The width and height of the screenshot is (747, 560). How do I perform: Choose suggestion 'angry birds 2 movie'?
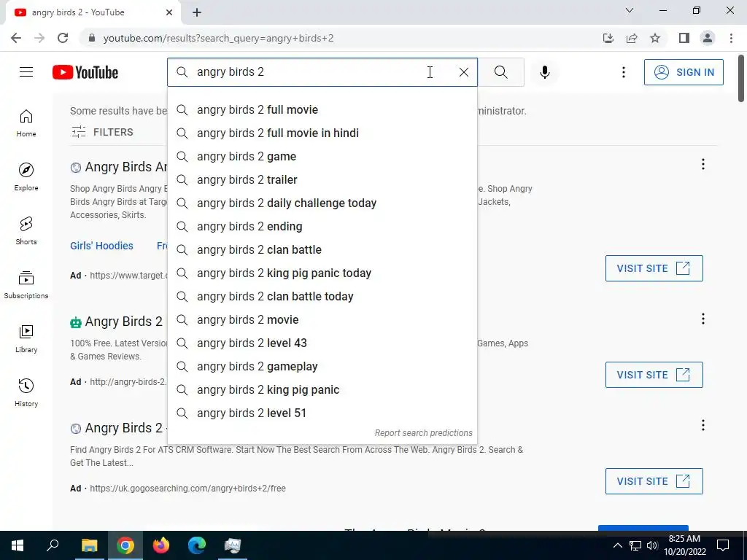tap(322, 319)
